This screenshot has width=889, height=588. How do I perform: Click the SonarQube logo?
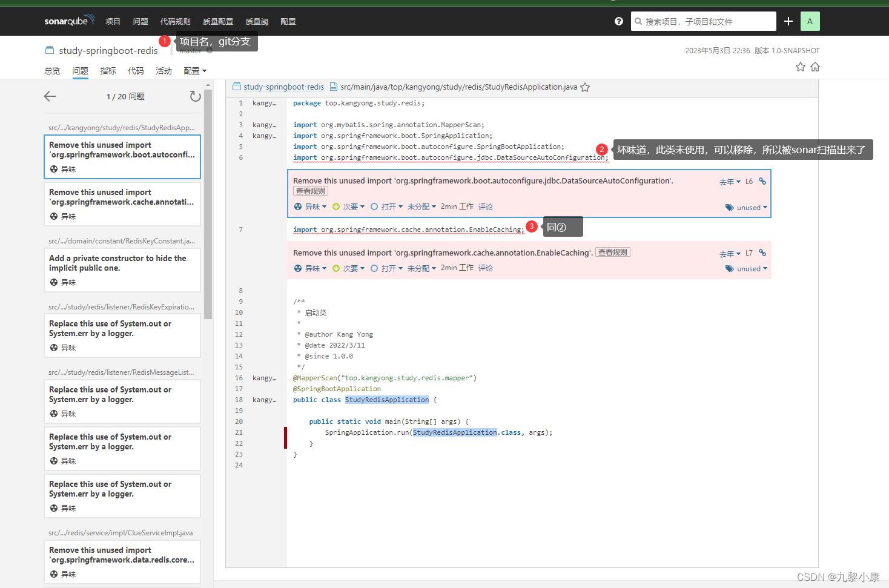click(69, 21)
